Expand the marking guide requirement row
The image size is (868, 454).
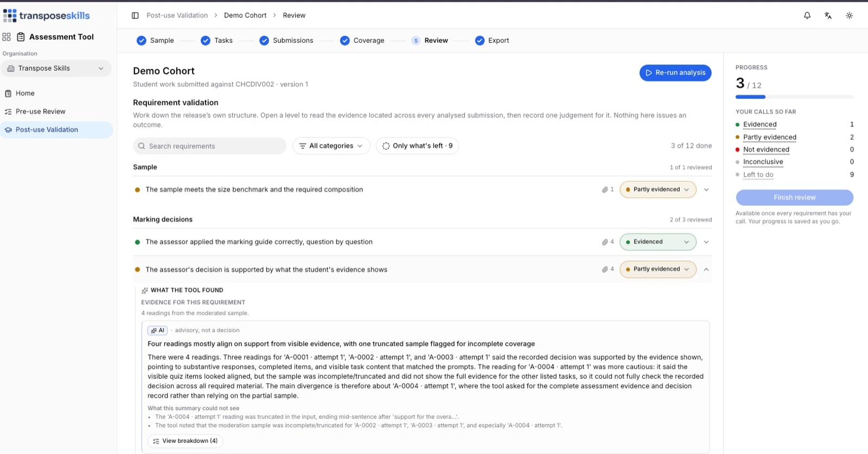706,242
